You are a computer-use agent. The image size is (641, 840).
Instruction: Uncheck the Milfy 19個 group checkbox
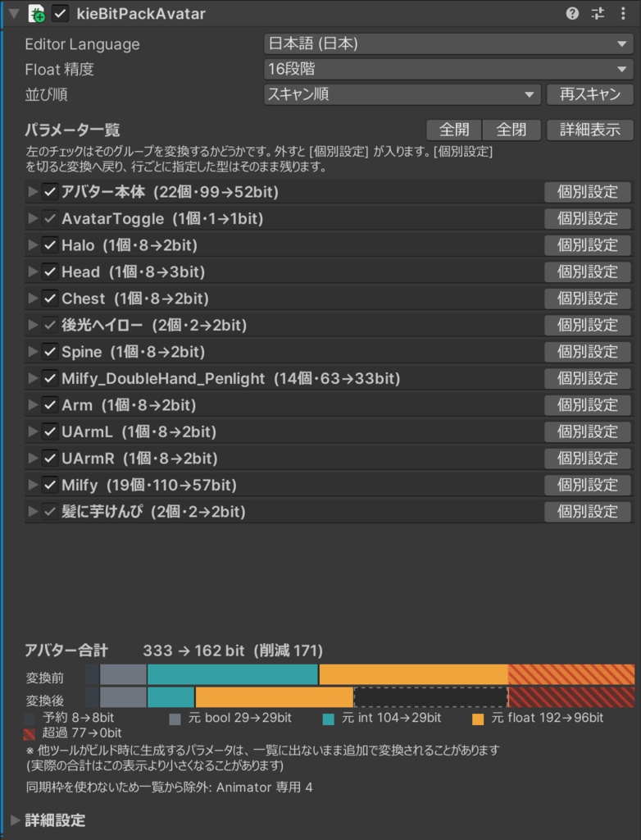pyautogui.click(x=50, y=485)
